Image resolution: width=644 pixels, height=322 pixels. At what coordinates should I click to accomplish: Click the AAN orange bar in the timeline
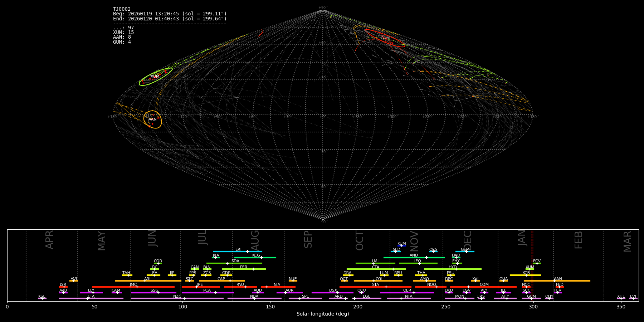(557, 281)
